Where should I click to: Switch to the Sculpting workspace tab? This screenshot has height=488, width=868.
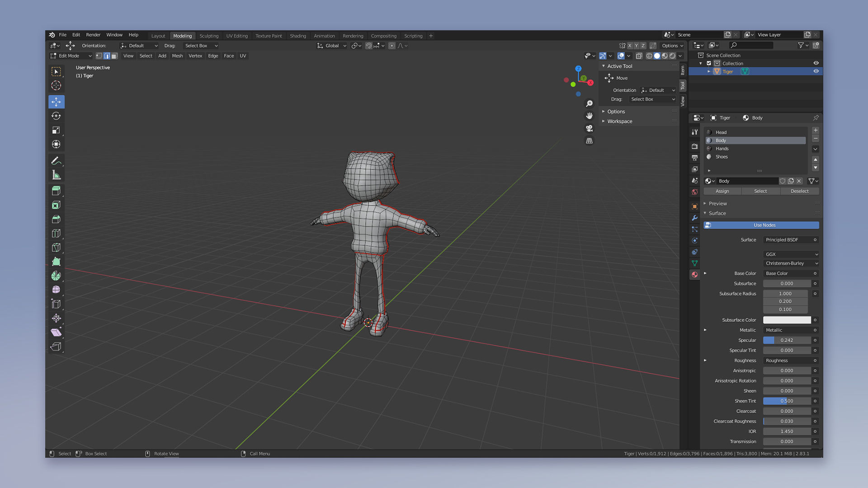click(209, 36)
